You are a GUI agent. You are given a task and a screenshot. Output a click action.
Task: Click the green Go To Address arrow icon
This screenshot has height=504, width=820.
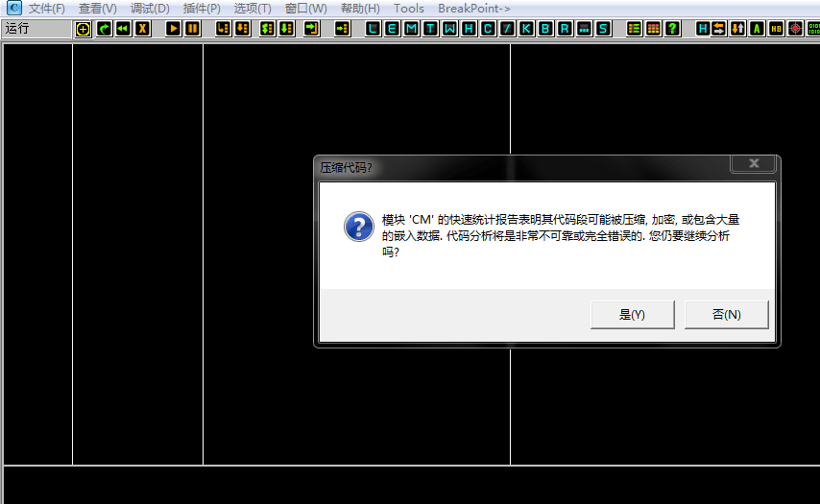tap(342, 29)
